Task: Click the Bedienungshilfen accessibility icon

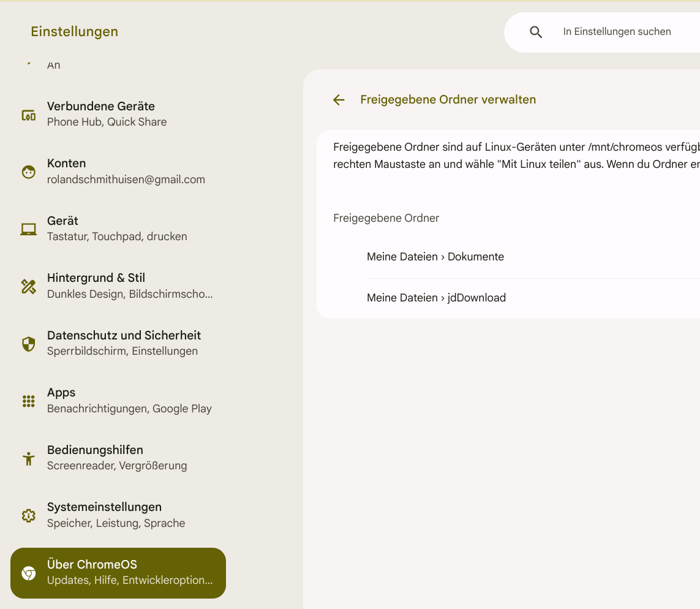Action: pyautogui.click(x=28, y=458)
